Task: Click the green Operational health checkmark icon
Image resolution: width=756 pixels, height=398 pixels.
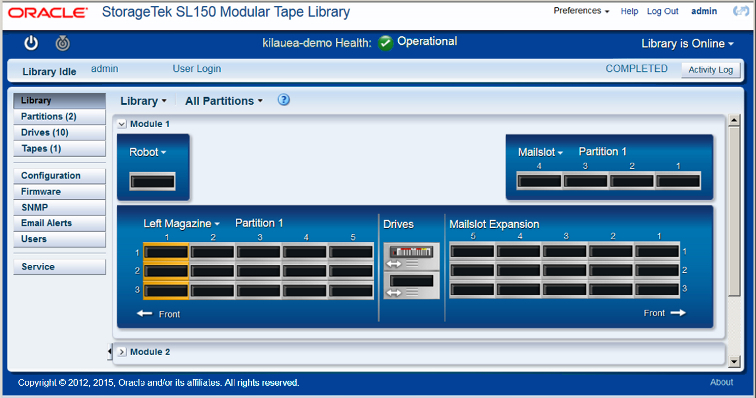Action: tap(385, 43)
